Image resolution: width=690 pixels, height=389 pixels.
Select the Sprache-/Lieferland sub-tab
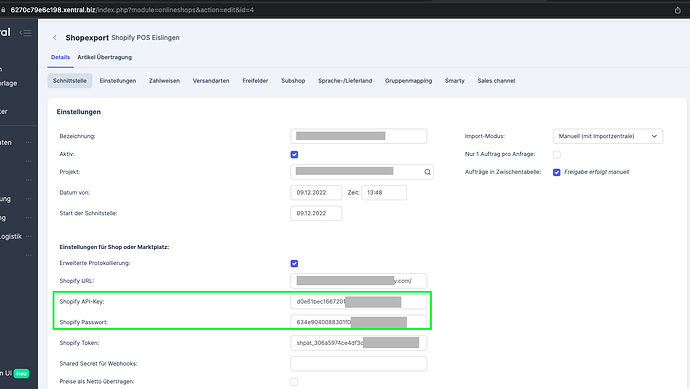345,81
